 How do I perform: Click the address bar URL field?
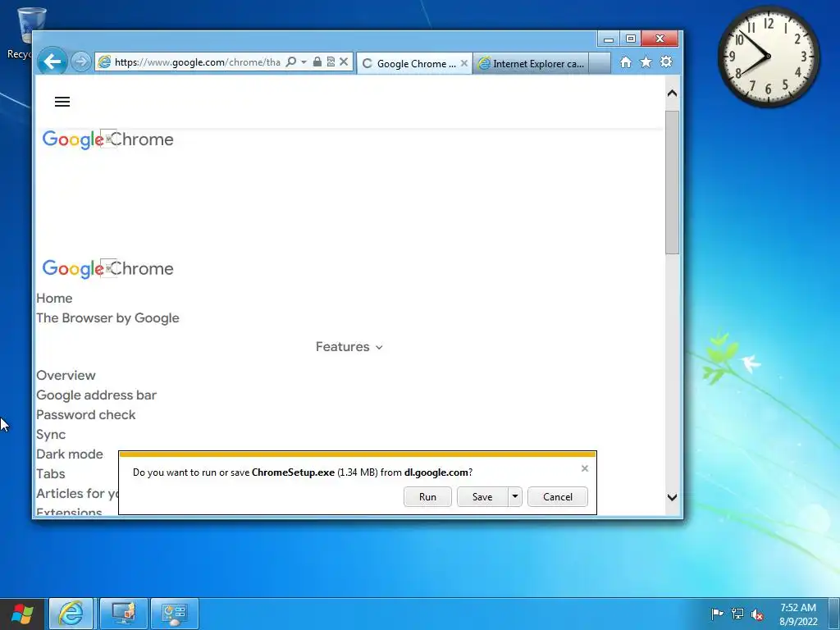point(197,62)
